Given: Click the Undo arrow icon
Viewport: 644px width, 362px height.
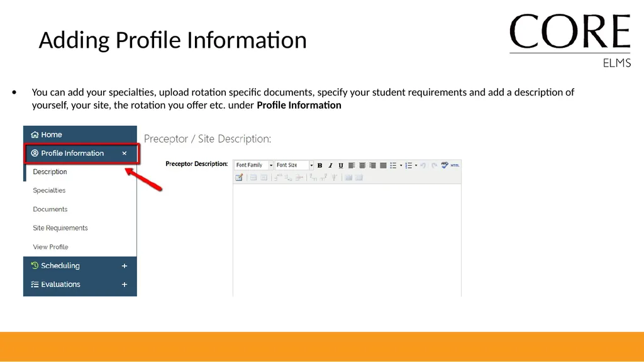Looking at the screenshot, I should [x=423, y=165].
